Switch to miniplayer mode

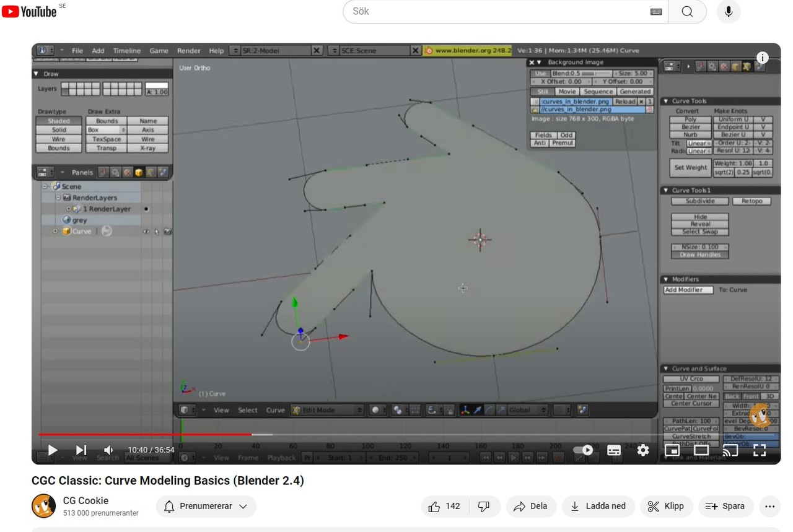click(672, 450)
